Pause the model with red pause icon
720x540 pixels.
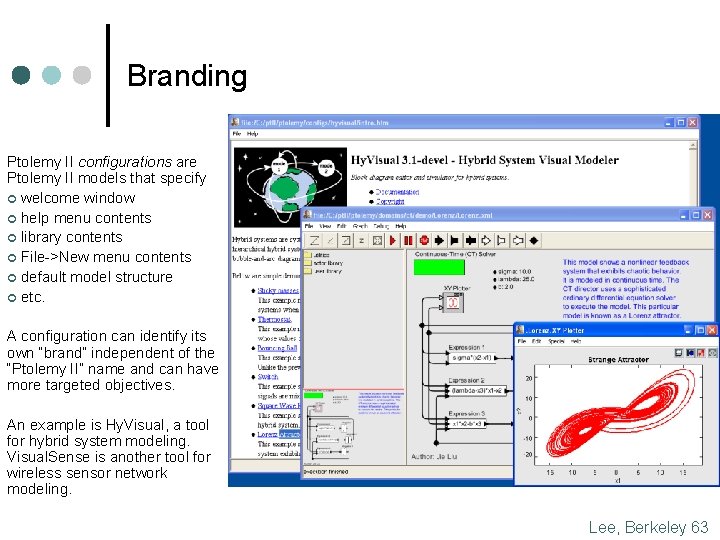[x=408, y=241]
